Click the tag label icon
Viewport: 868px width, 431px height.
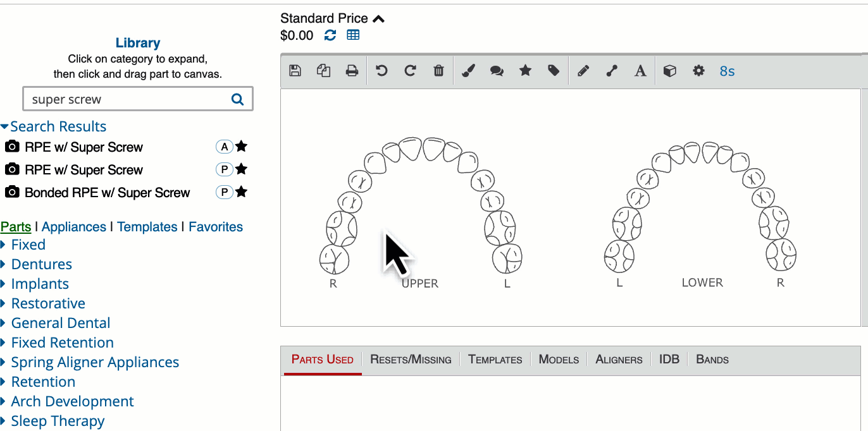pos(554,71)
